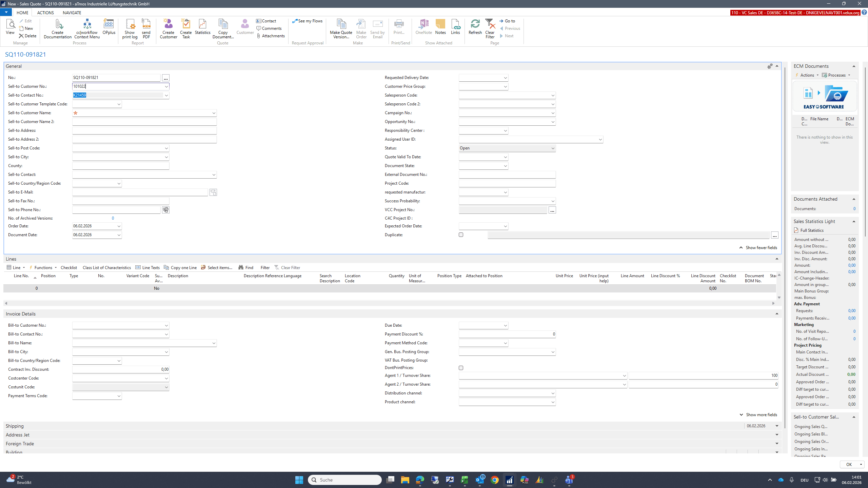Open Functions menu in Lines
Viewport: 868px width, 488px height.
click(x=43, y=268)
